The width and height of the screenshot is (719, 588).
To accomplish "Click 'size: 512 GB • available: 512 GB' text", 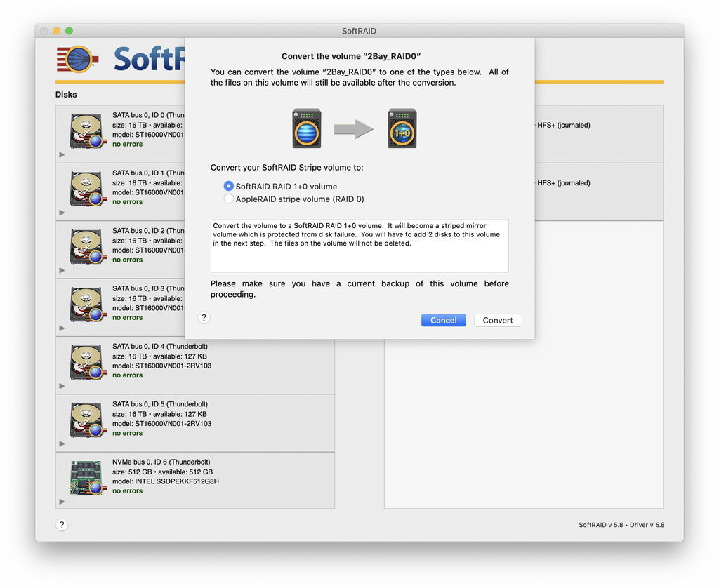I will point(163,472).
